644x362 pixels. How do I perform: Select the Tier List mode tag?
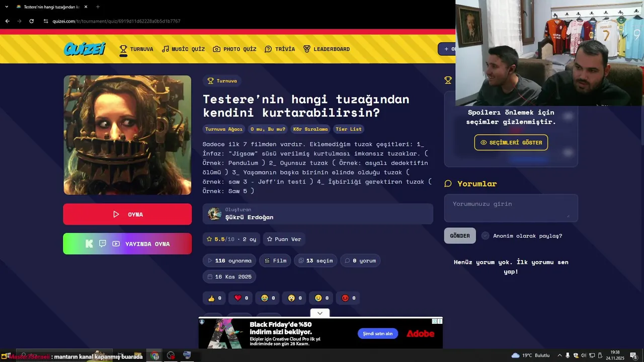tap(349, 129)
